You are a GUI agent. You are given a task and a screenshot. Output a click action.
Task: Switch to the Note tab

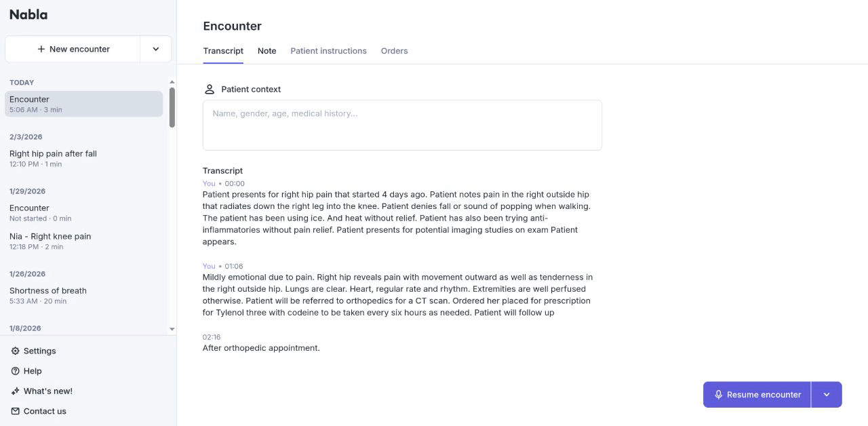267,51
